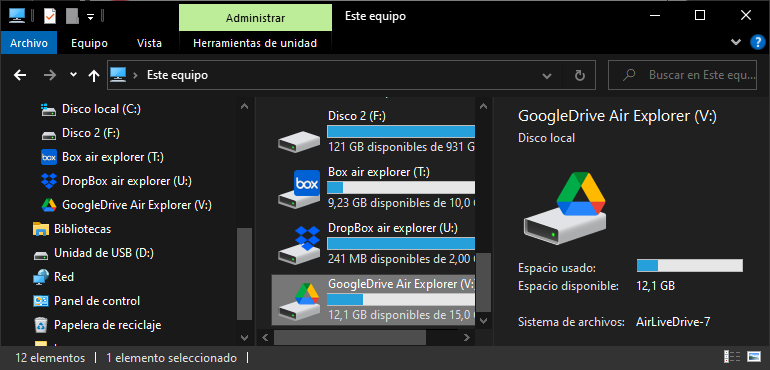Click the up arrow of the navigation pane scrollbar
The height and width of the screenshot is (370, 770).
(244, 106)
